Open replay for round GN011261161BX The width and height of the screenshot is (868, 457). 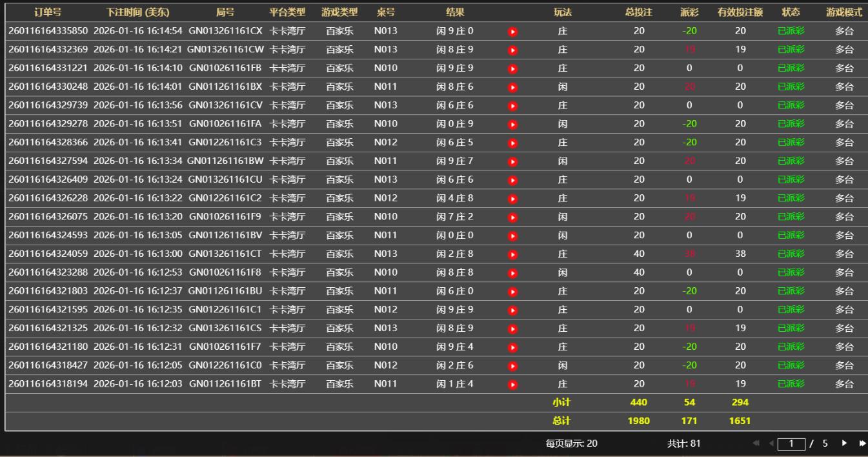(512, 87)
